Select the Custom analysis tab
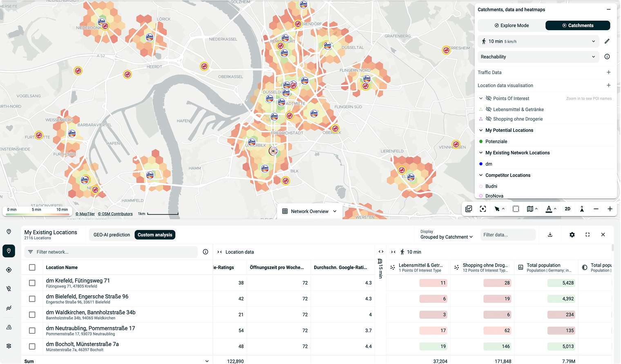The width and height of the screenshot is (621, 364). point(155,235)
